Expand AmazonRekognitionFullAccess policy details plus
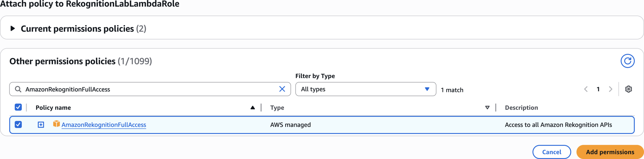The width and height of the screenshot is (644, 159). pyautogui.click(x=41, y=125)
